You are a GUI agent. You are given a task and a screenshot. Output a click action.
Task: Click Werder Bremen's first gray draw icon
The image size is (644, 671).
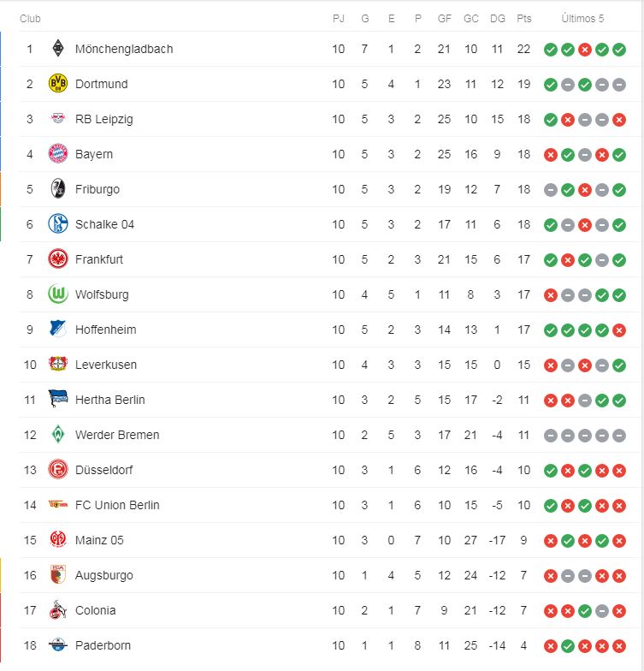(551, 436)
